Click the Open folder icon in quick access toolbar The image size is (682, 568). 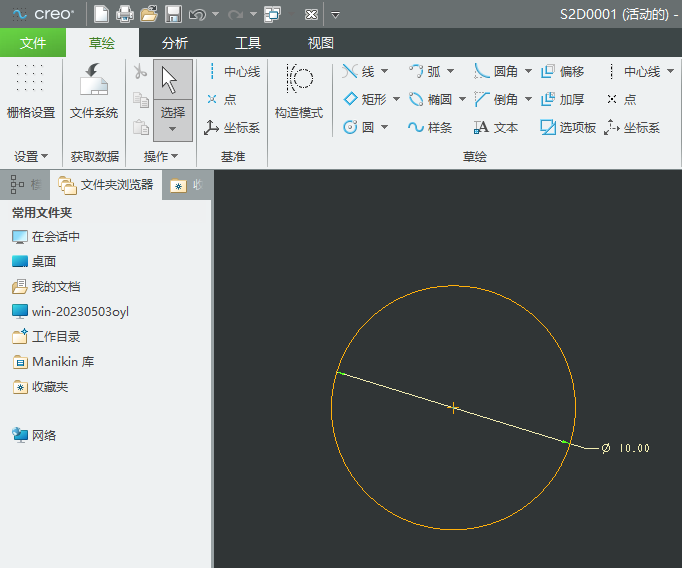[x=149, y=14]
